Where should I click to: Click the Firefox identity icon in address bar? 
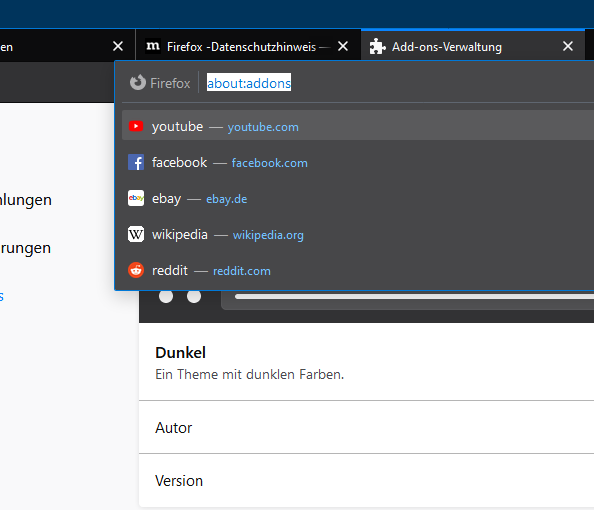point(138,83)
